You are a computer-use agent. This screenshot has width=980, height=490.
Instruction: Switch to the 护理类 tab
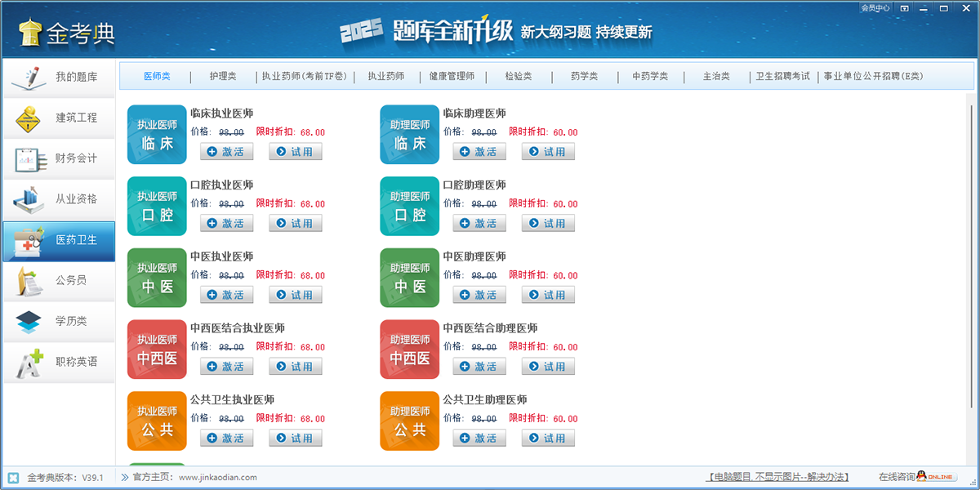(222, 77)
